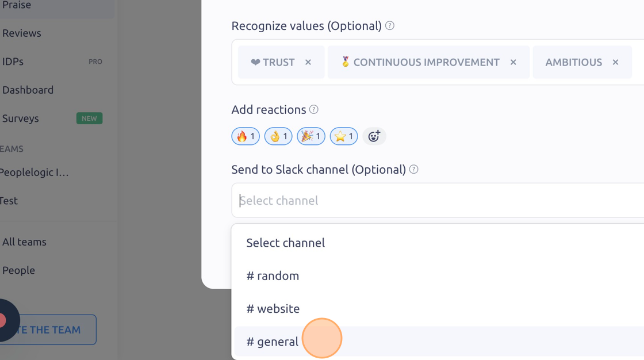Screen dimensions: 644x360
Task: Choose the # general channel option
Action: coord(439,342)
